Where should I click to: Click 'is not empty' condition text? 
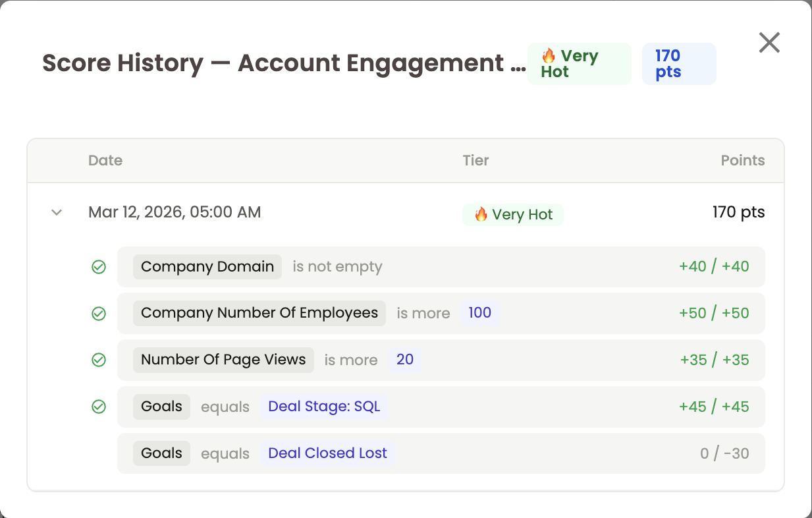point(337,267)
